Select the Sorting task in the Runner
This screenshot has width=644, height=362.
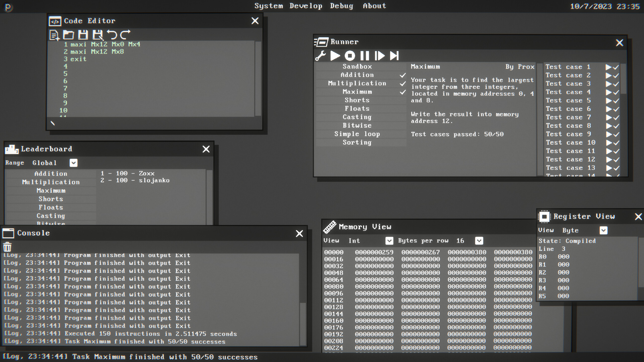357,142
